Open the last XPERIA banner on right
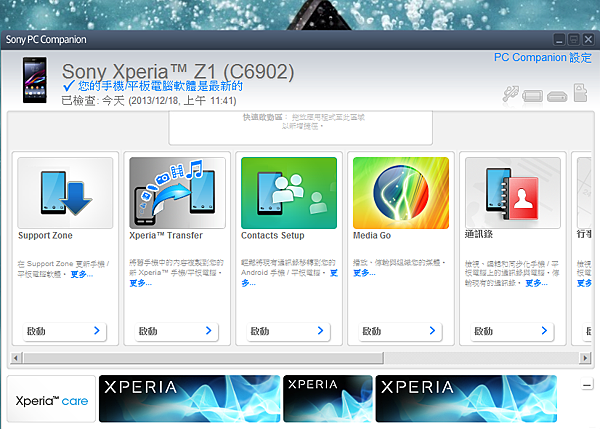The width and height of the screenshot is (600, 429). tap(466, 399)
